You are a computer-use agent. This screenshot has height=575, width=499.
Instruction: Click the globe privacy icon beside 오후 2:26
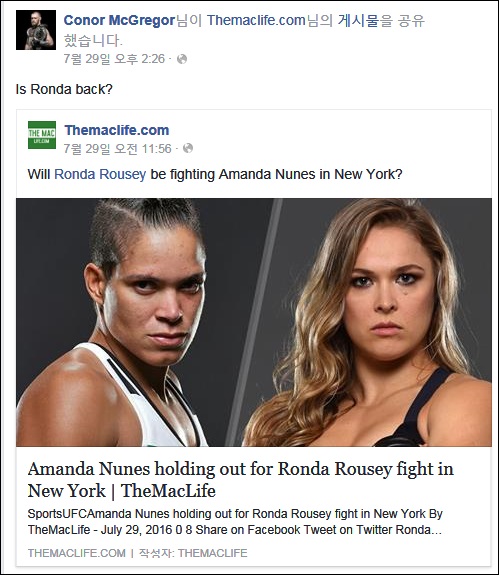coord(182,59)
